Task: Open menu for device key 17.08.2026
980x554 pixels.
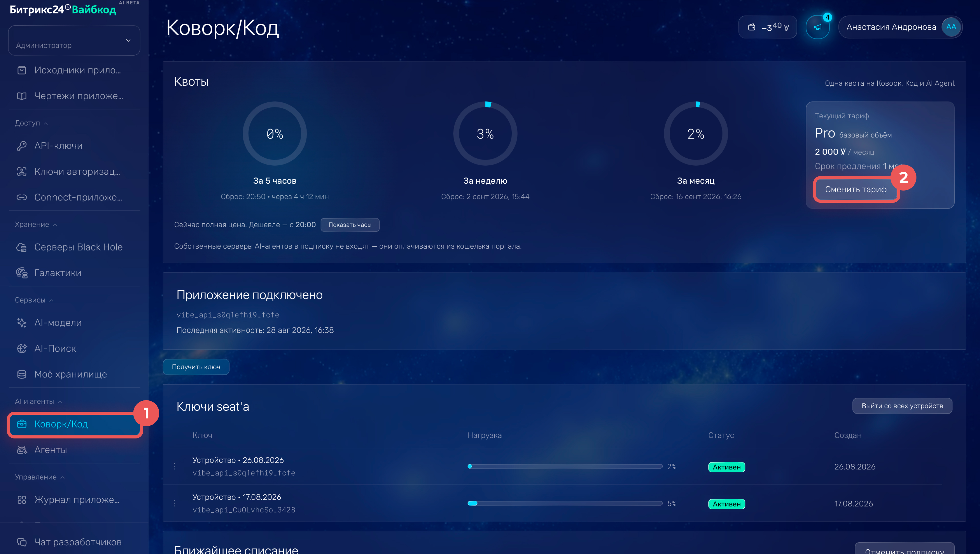Action: tap(174, 503)
